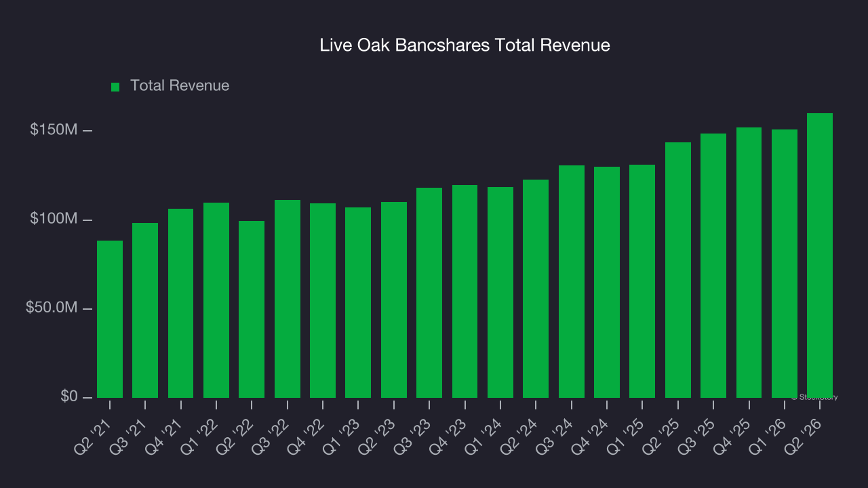This screenshot has height=488, width=868.
Task: Select the revenue bar for Q2 '21
Action: [x=110, y=319]
